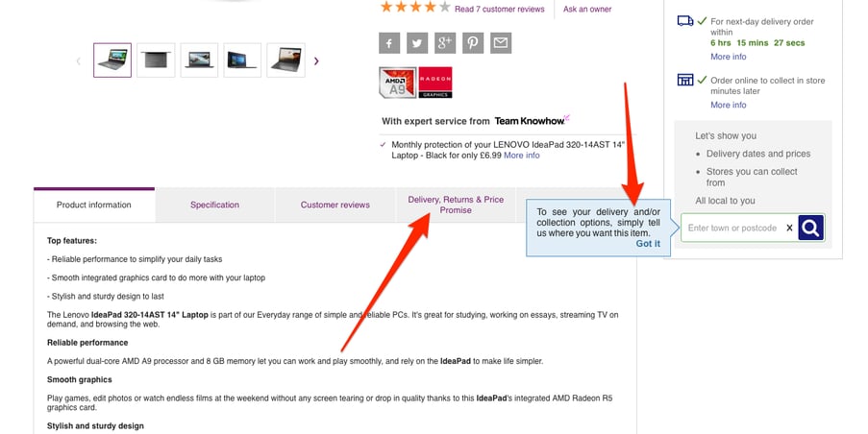
Task: Select the third laptop thumbnail
Action: [199, 60]
